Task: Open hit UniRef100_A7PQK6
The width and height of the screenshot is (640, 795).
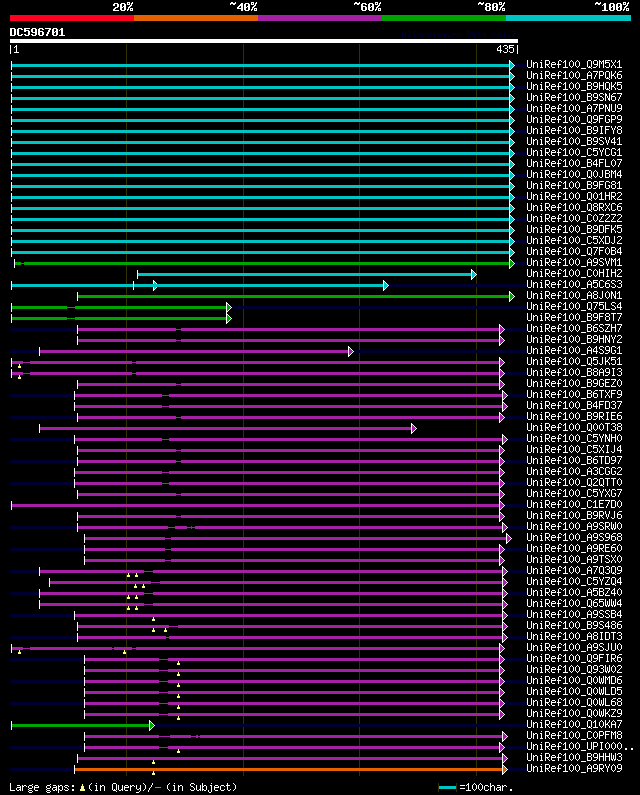Action: coord(574,76)
